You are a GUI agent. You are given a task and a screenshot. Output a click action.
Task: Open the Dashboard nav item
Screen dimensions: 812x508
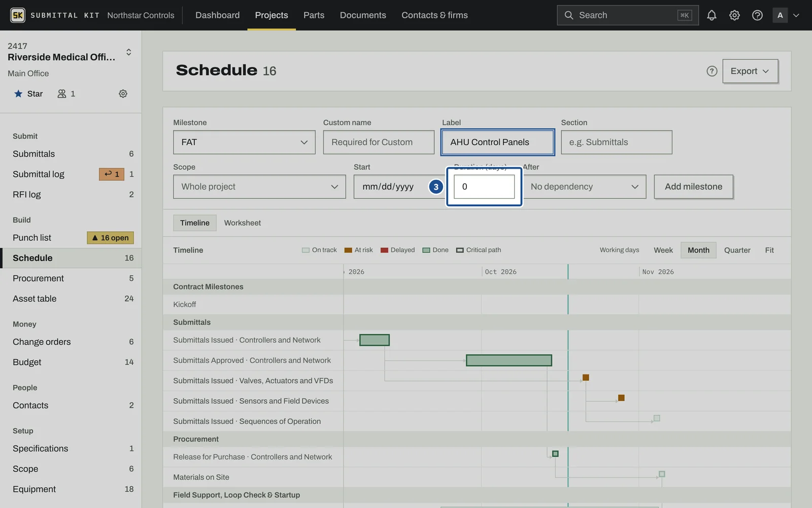(x=218, y=15)
